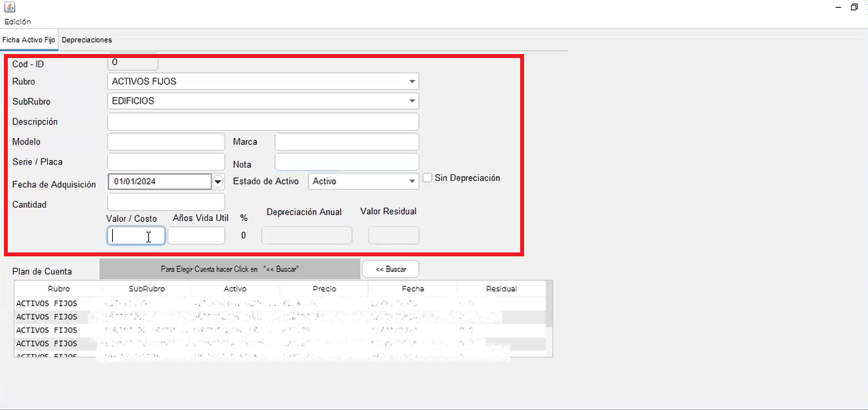Open the Estado de Activo dropdown
Screen dimensions: 868x410
[363, 181]
